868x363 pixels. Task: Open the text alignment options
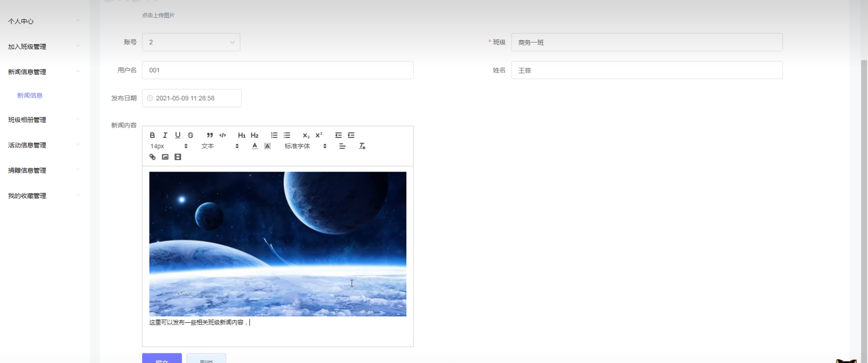(342, 146)
